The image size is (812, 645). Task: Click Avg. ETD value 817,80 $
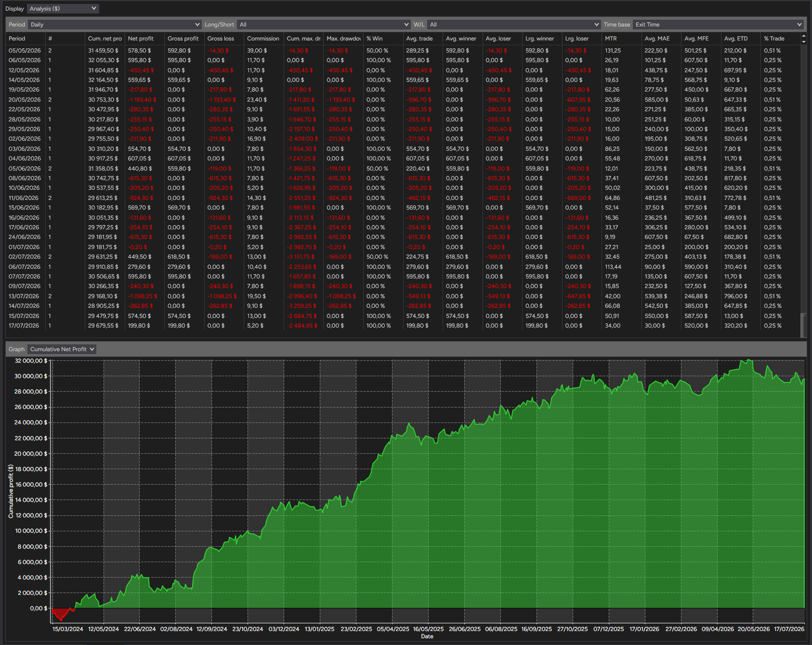[735, 178]
